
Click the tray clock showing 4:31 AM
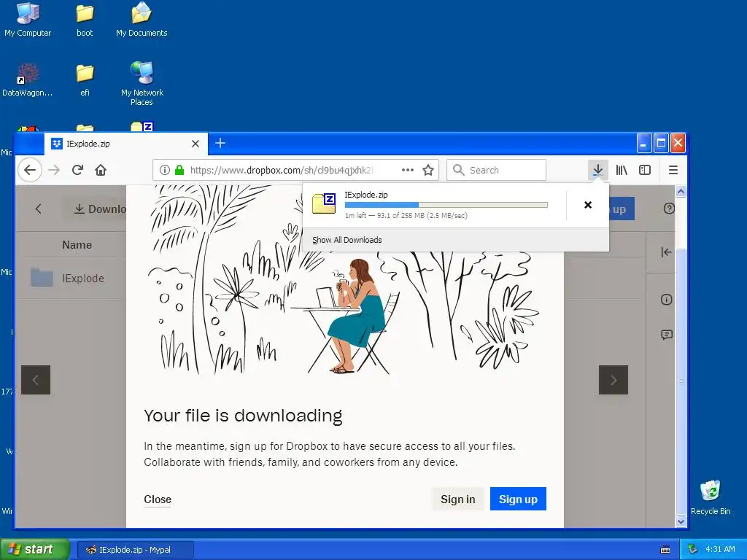tap(720, 549)
